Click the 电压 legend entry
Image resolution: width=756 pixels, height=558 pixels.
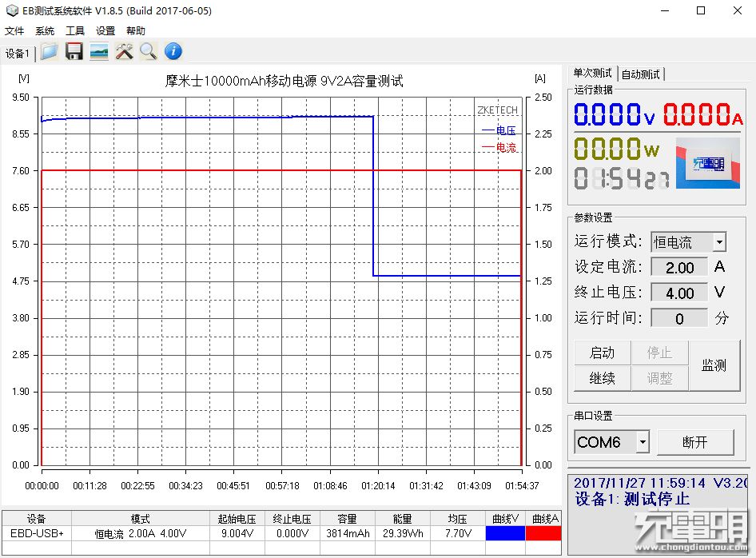point(499,130)
